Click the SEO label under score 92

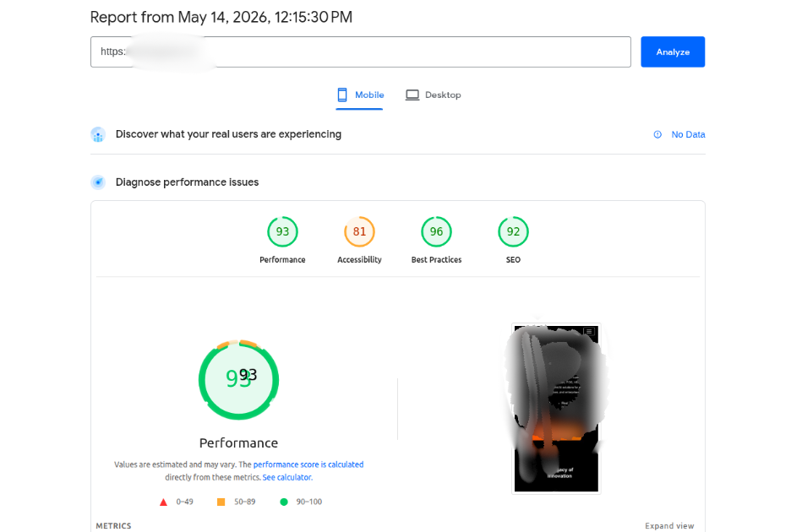[x=513, y=260]
